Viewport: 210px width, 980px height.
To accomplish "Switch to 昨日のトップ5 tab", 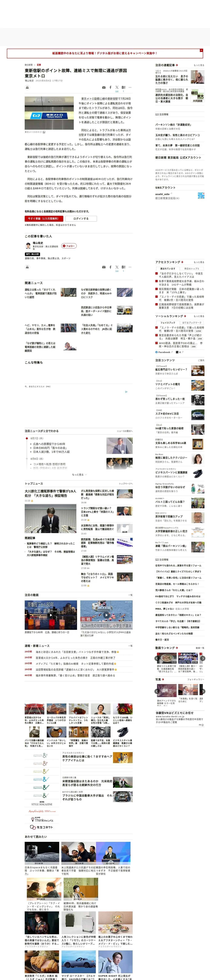I will (192, 269).
